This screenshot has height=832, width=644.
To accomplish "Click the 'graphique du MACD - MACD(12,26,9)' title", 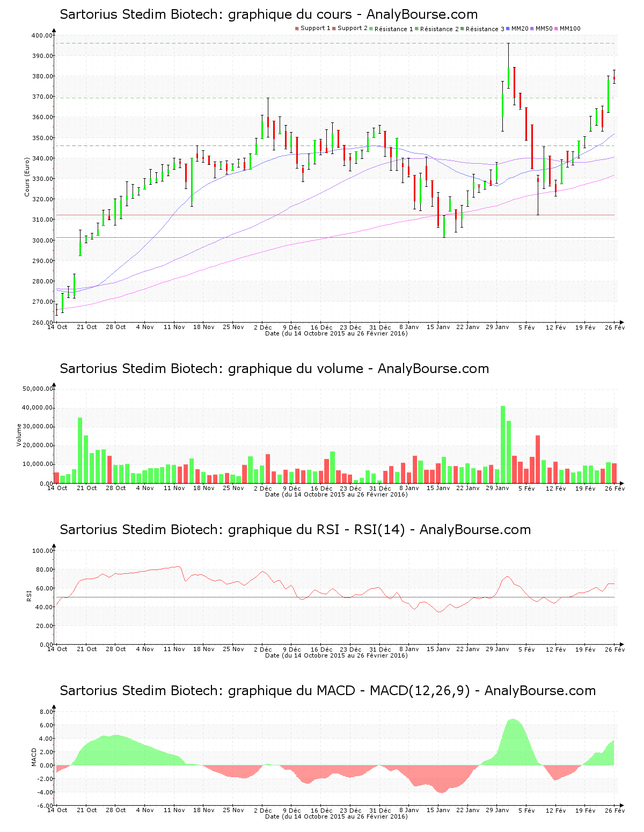I will click(327, 691).
